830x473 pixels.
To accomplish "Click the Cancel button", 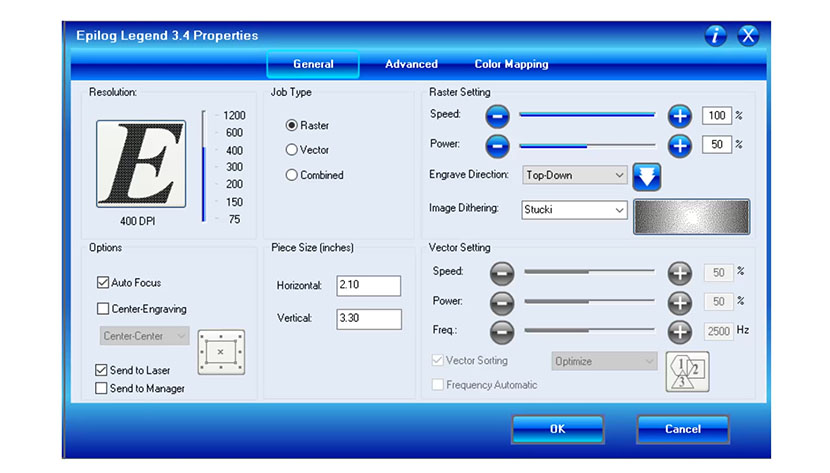I will coord(683,429).
